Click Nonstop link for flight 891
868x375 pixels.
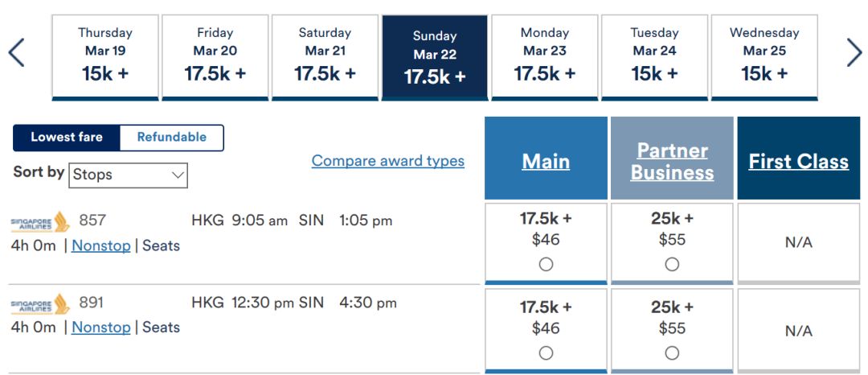pyautogui.click(x=101, y=328)
